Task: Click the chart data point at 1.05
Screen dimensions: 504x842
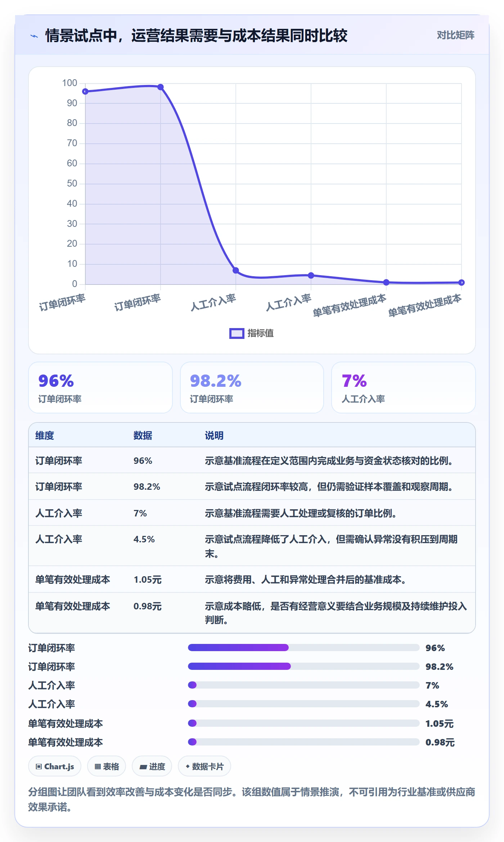Action: (386, 282)
